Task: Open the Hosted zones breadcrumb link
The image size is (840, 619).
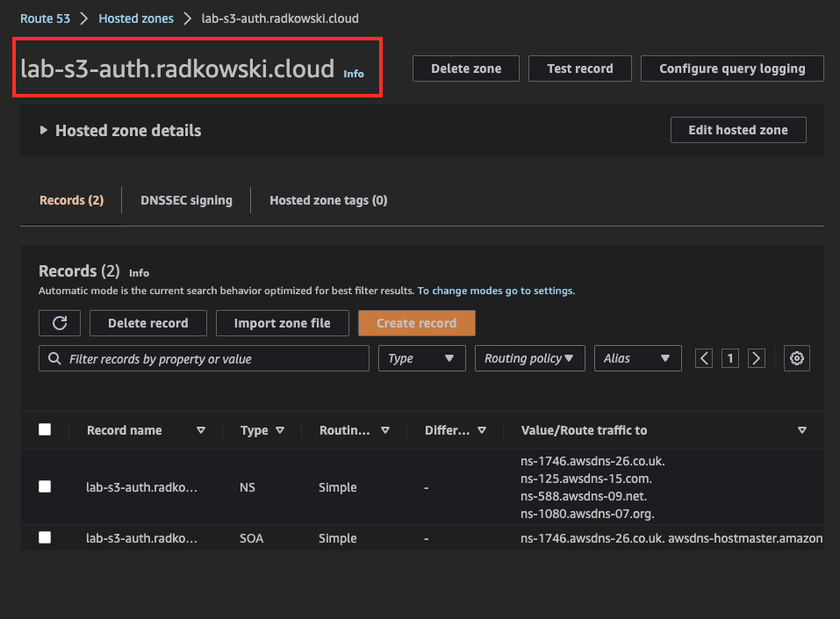Action: click(x=136, y=18)
